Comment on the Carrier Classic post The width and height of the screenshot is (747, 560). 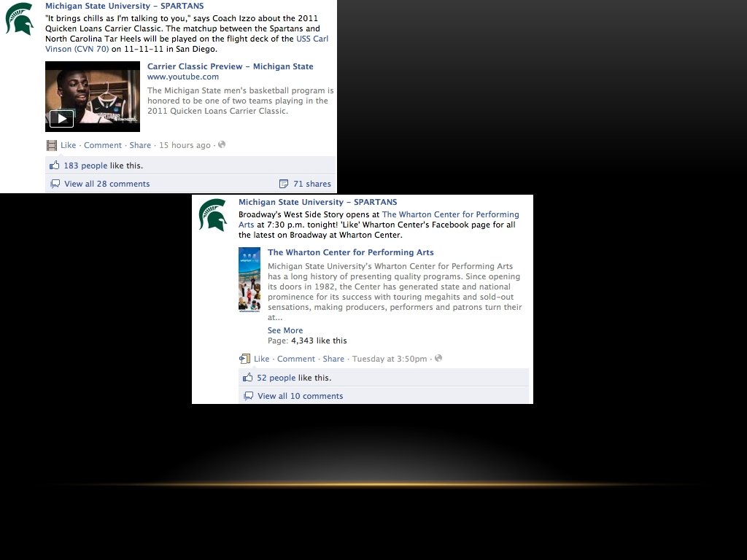click(103, 145)
